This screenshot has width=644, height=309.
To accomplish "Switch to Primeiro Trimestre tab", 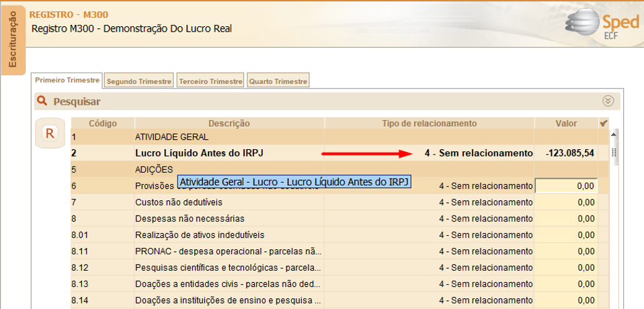I will [x=67, y=80].
